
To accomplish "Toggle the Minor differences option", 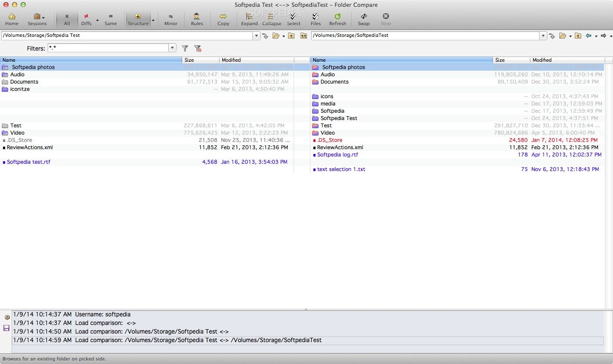I will (171, 19).
